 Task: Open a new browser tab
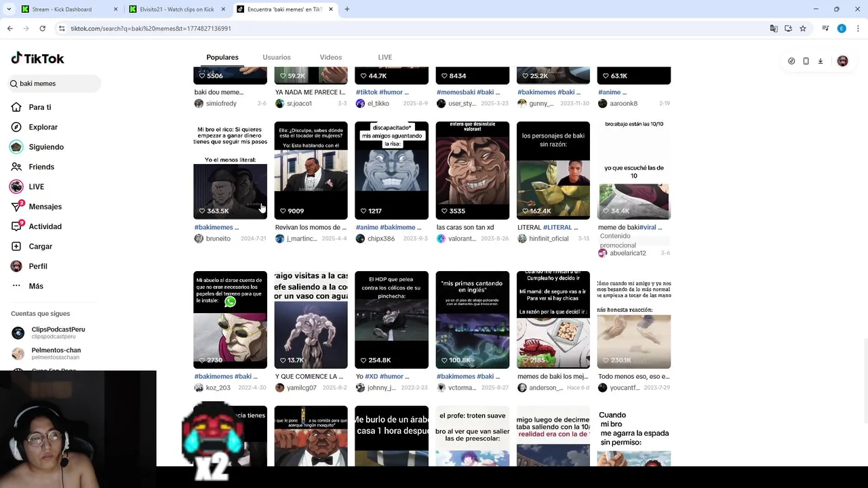[347, 9]
